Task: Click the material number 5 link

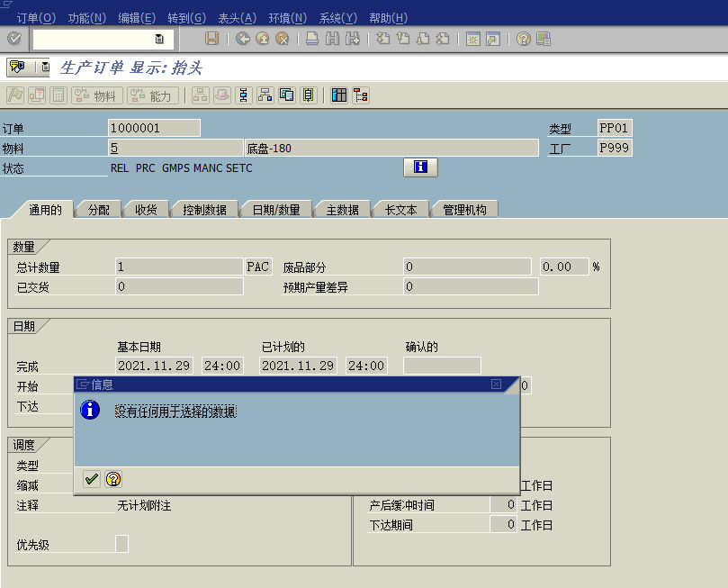Action: click(x=114, y=149)
